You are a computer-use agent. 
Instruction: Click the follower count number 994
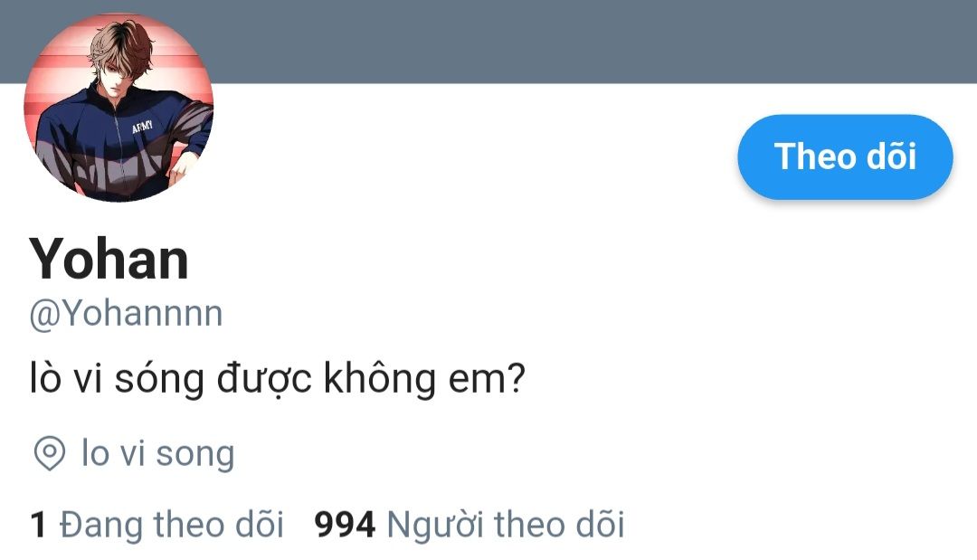tap(345, 525)
